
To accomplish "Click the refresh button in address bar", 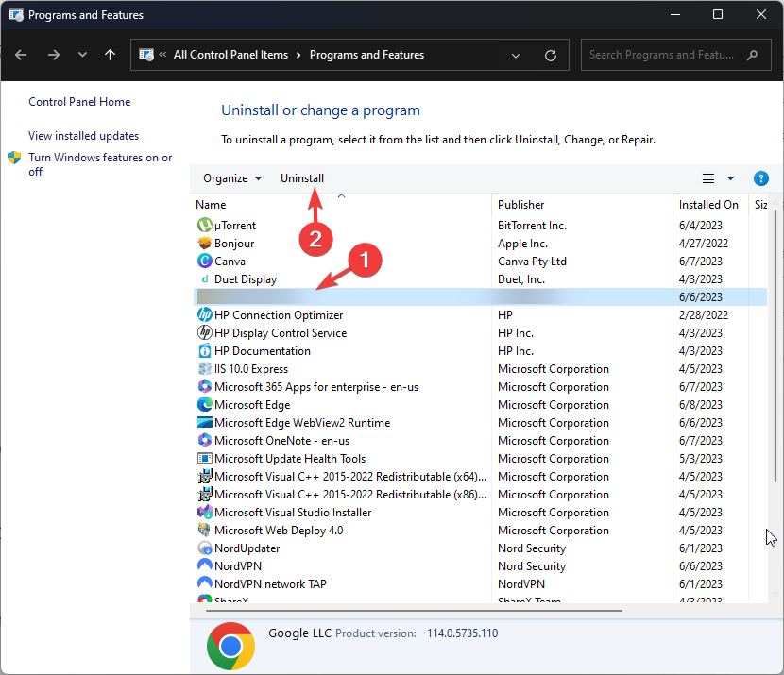I will click(x=551, y=55).
